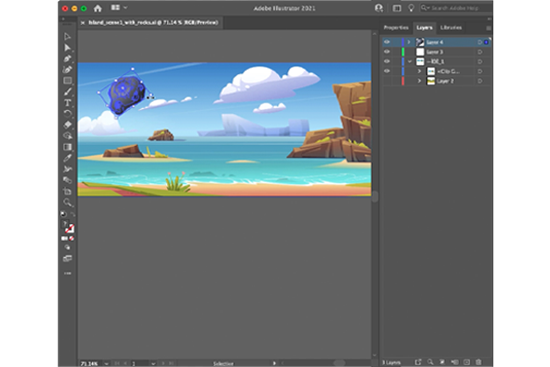Hide Layer 4 using its eye icon
Image resolution: width=550 pixels, height=367 pixels.
click(387, 42)
